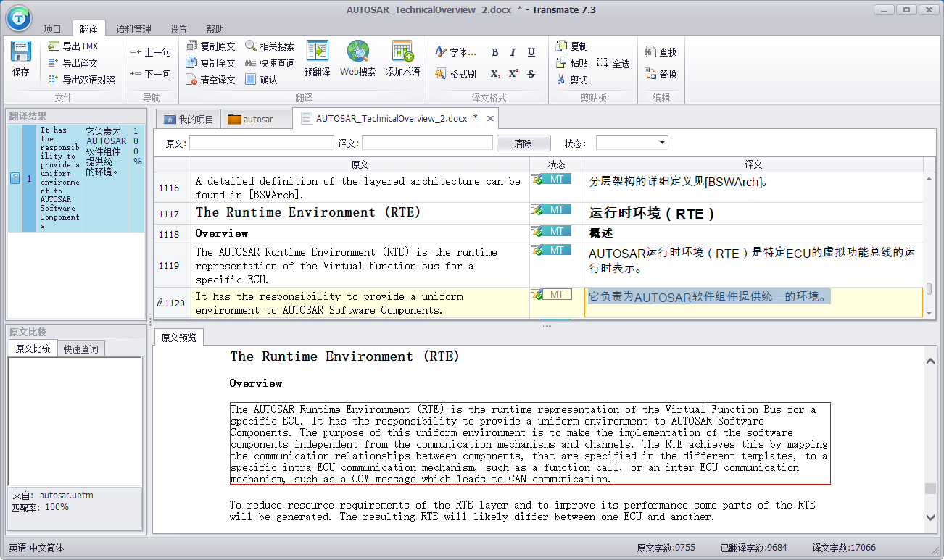Open the 帮助 ribbon tab
This screenshot has height=560, width=944.
click(215, 29)
